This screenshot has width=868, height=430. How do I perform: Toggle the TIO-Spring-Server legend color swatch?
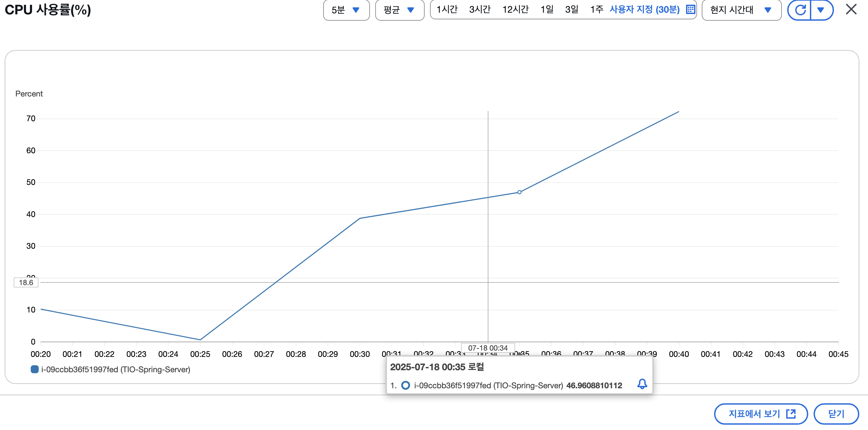34,369
